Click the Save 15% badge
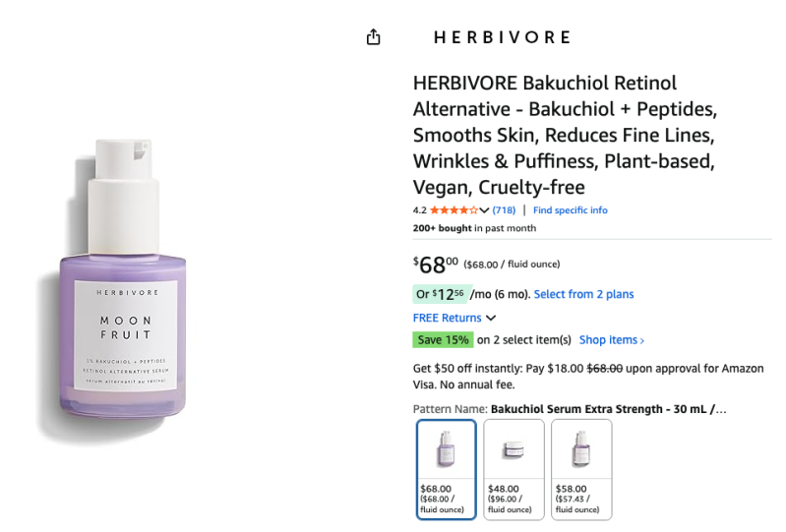Viewport: 786px width, 532px height. [443, 339]
